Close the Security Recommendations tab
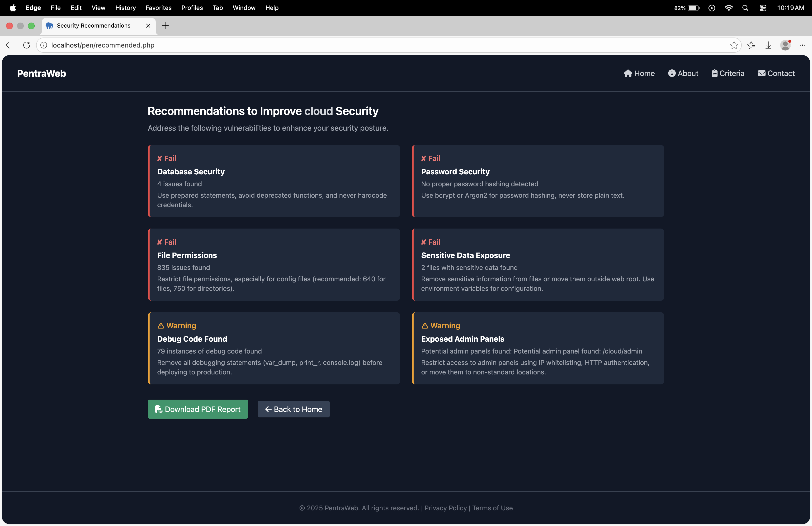Viewport: 812px width, 526px height. click(148, 26)
